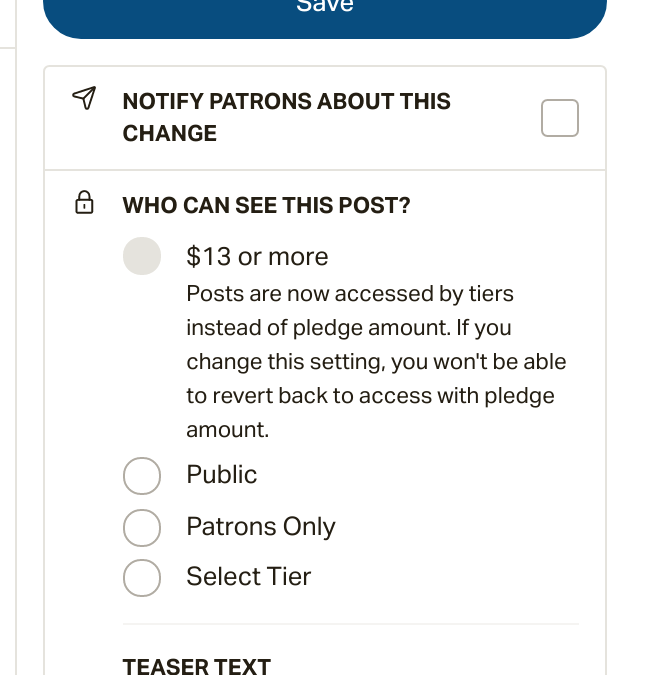Click the paper plane notify icon
This screenshot has height=675, width=656.
coord(85,98)
